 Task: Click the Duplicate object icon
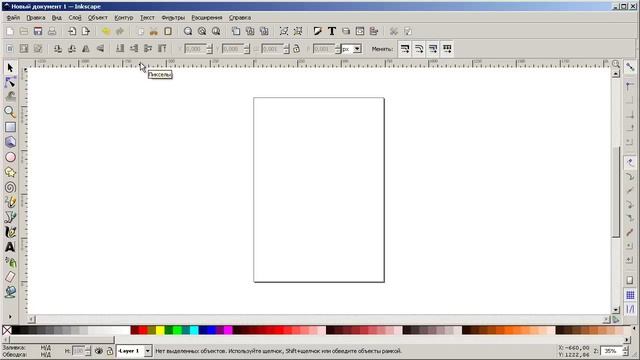(236, 31)
